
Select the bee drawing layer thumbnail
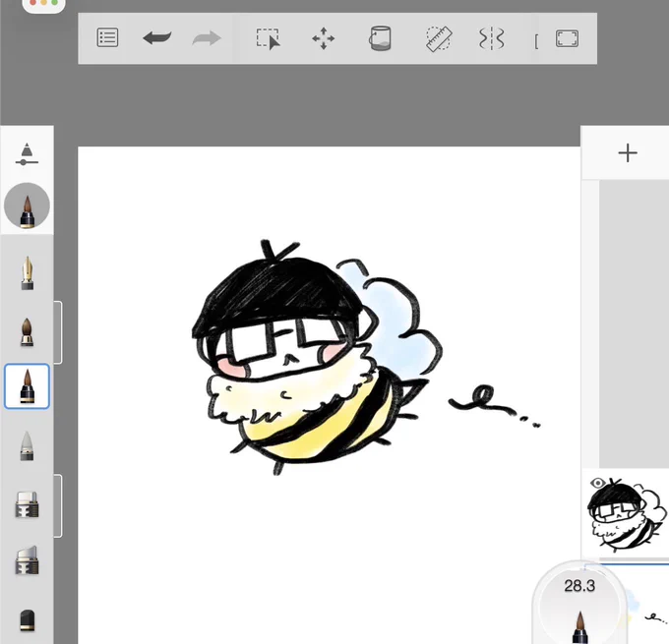point(626,513)
